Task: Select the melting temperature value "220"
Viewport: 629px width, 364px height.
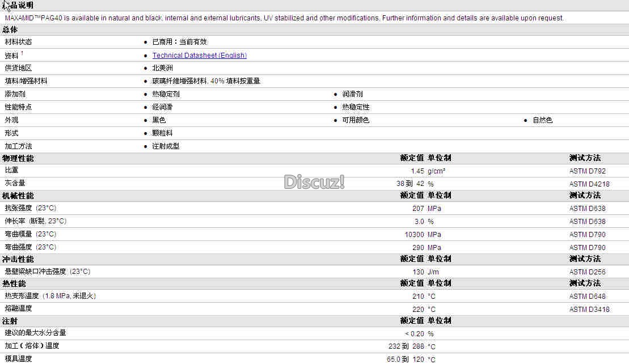Action: [x=419, y=310]
